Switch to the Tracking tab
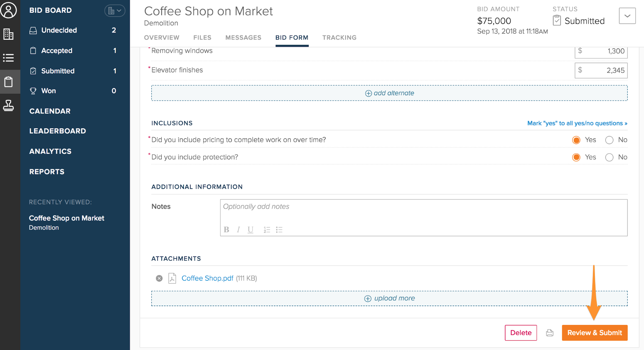Screen dimensions: 644x350 339,38
